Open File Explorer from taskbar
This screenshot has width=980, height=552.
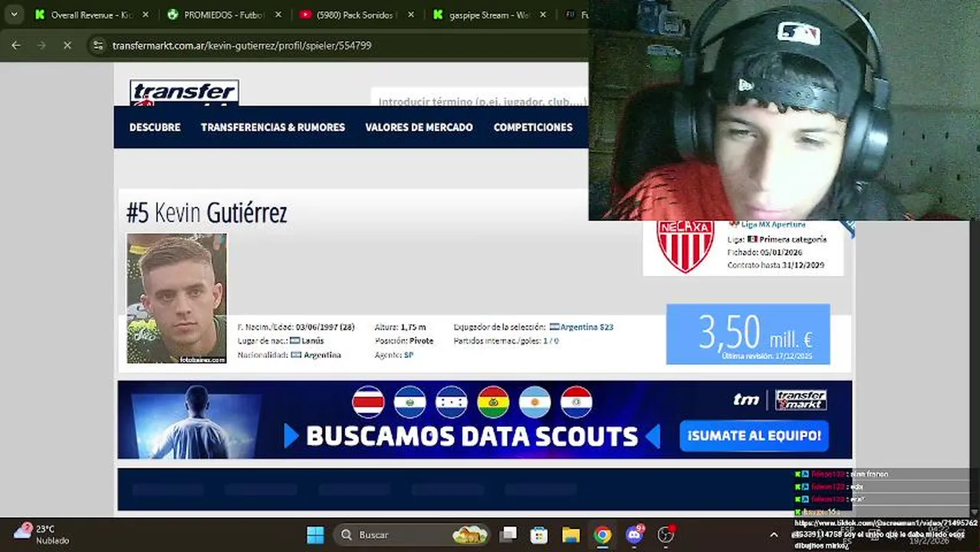click(x=571, y=534)
